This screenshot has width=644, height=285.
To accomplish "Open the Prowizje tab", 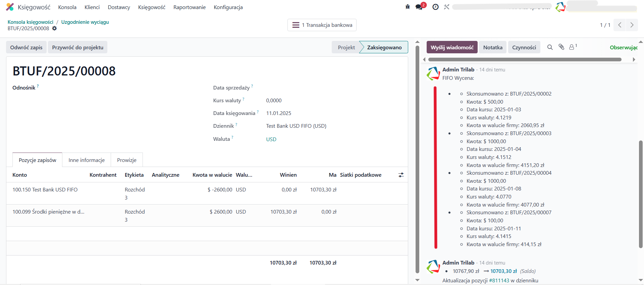I will (126, 160).
